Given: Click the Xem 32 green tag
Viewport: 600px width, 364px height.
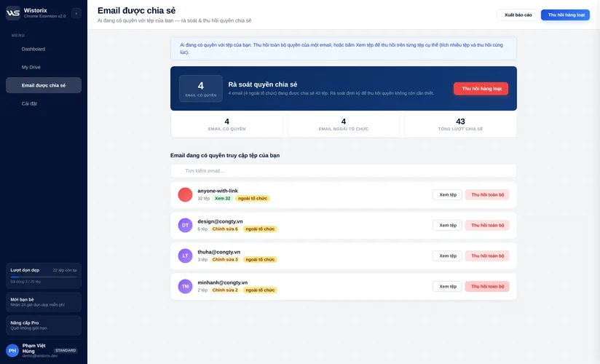Looking at the screenshot, I should pyautogui.click(x=222, y=198).
